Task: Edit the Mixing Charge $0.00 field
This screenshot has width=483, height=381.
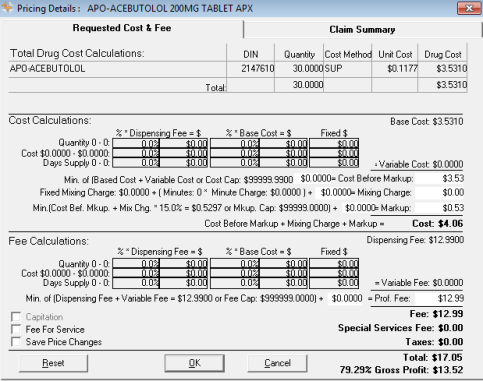Action: point(439,192)
